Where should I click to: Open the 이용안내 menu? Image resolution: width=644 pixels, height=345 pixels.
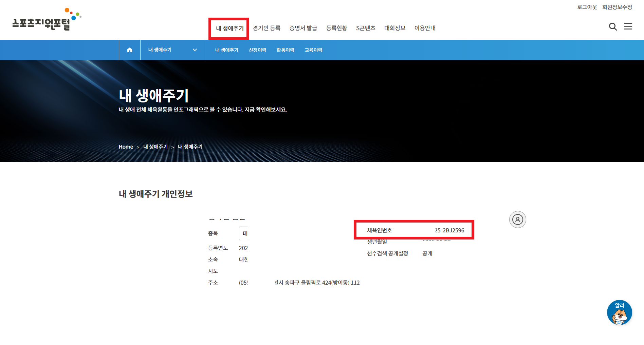tap(425, 28)
